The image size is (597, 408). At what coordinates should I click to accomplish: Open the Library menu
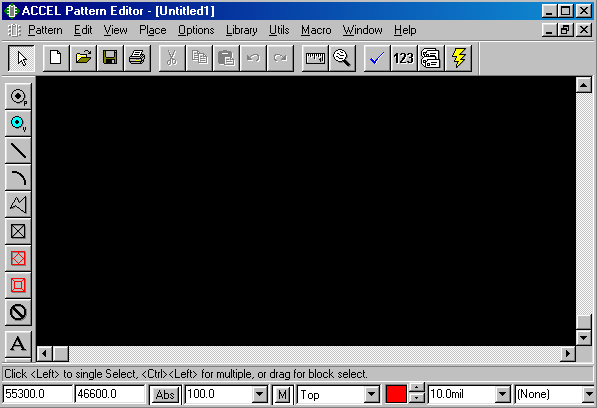241,30
